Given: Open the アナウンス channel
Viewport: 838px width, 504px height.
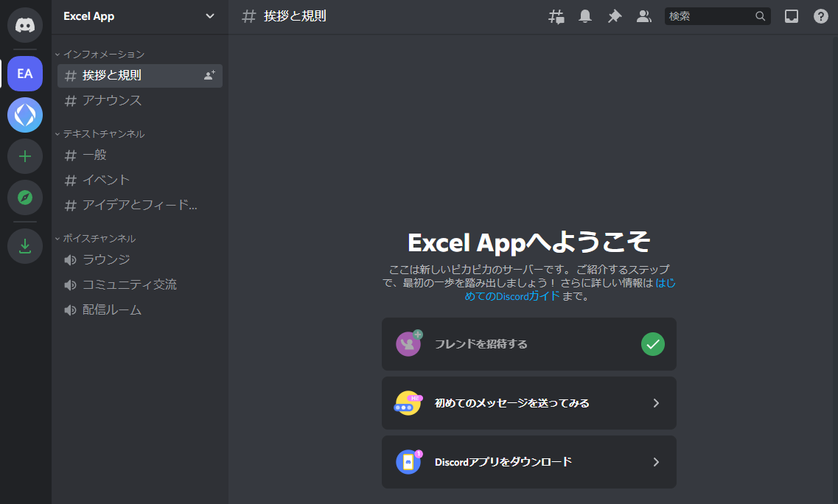Looking at the screenshot, I should coord(140,100).
